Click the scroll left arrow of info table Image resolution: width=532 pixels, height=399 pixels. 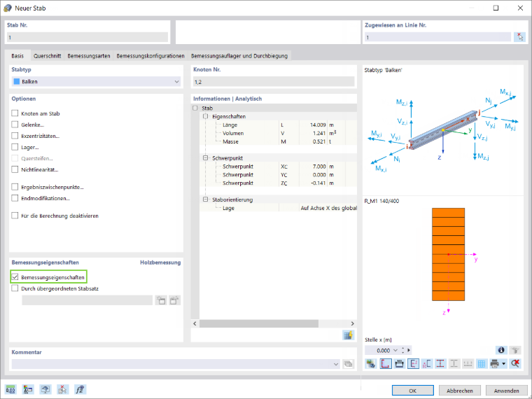(x=195, y=323)
